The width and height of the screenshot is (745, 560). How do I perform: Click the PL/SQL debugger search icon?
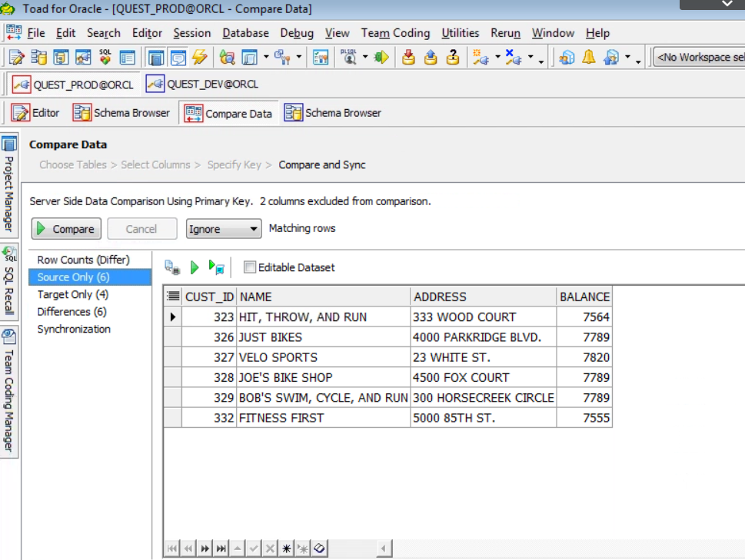click(x=349, y=58)
